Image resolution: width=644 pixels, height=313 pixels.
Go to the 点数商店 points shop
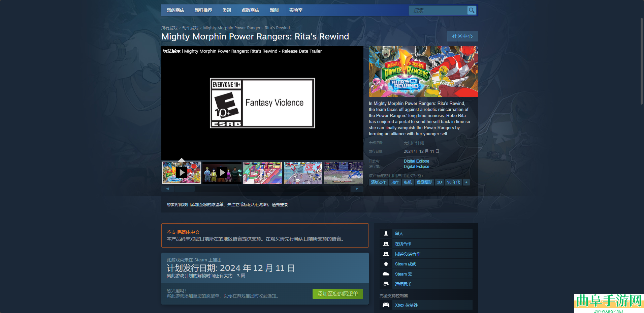pyautogui.click(x=250, y=10)
